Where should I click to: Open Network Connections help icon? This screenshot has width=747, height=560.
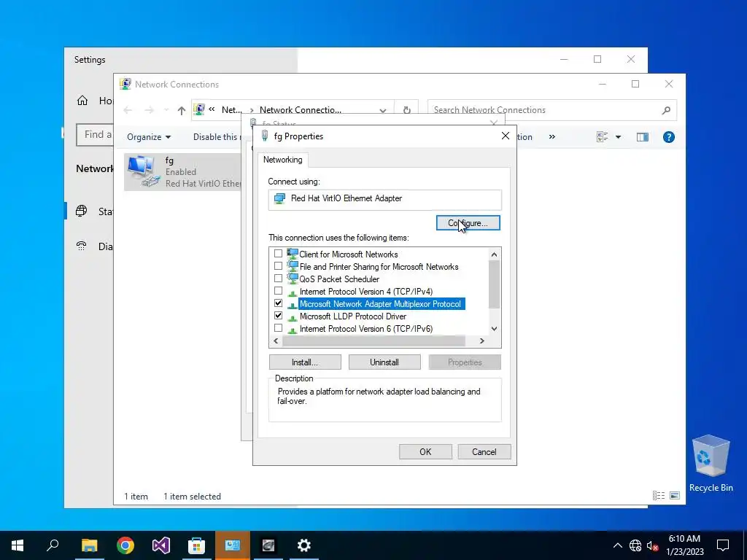click(668, 137)
